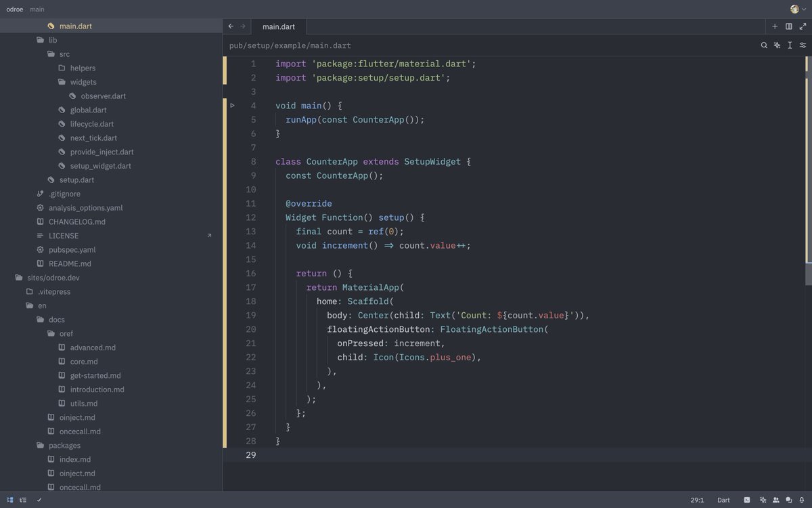Go back with the left arrow

pos(231,26)
